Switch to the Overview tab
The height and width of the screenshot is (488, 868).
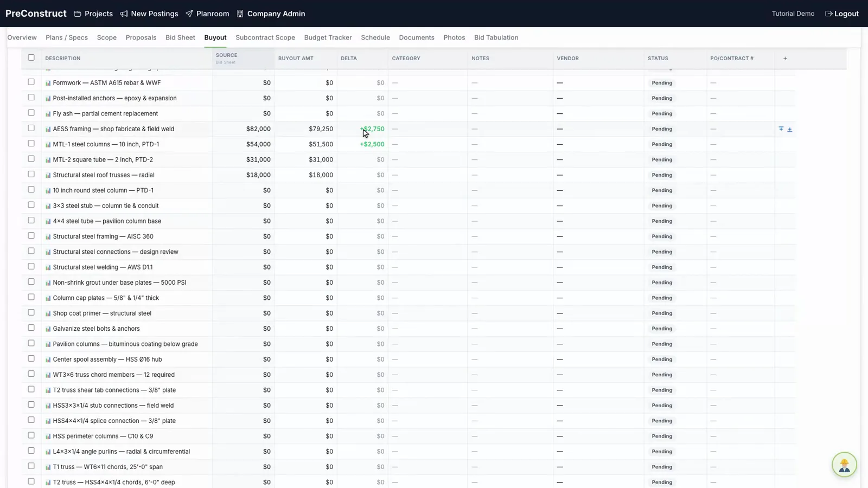pos(22,37)
